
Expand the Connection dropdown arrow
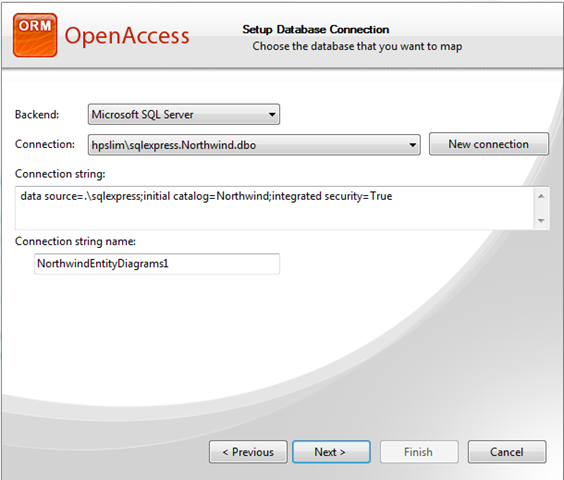coord(412,145)
